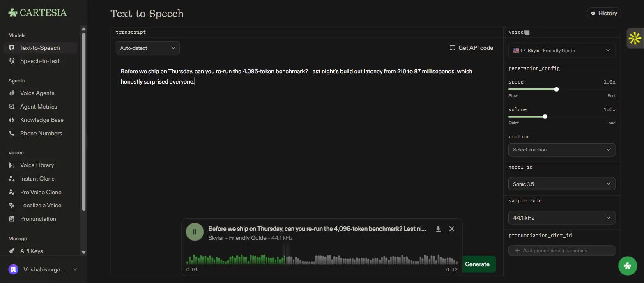
Task: Adjust the volume slider handle
Action: [x=545, y=116]
